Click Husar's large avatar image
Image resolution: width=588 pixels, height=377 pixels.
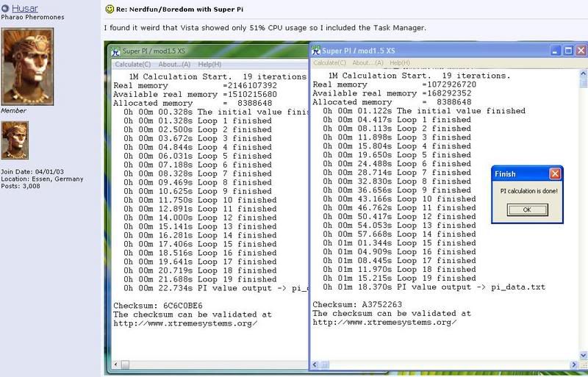(27, 66)
